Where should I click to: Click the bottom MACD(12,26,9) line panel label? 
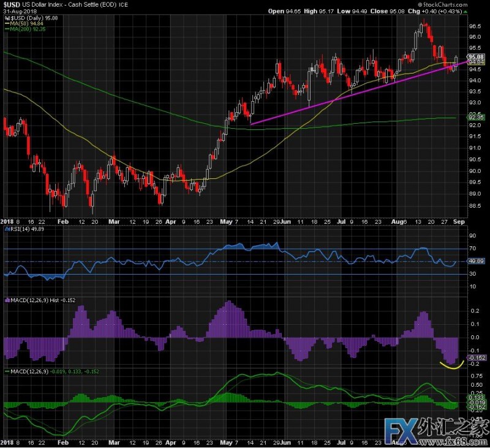pos(52,371)
